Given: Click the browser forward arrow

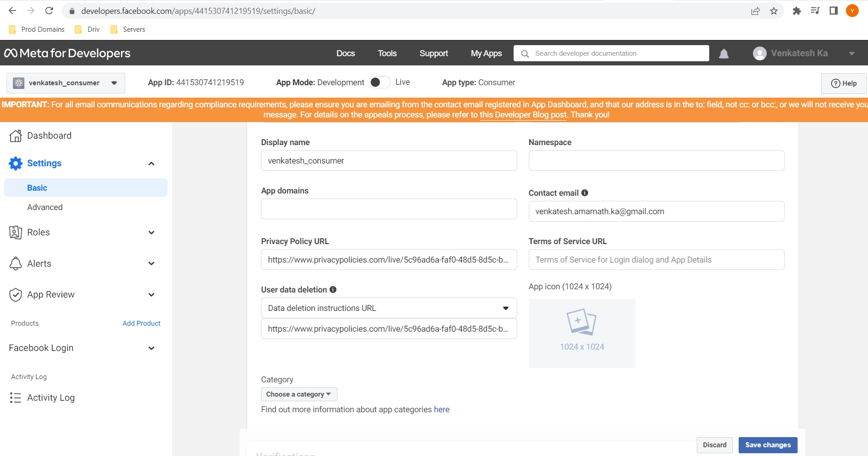Looking at the screenshot, I should (x=31, y=11).
